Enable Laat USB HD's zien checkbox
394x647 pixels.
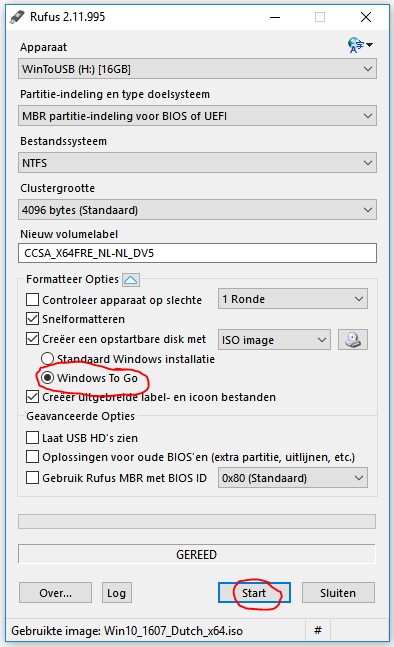[x=33, y=437]
